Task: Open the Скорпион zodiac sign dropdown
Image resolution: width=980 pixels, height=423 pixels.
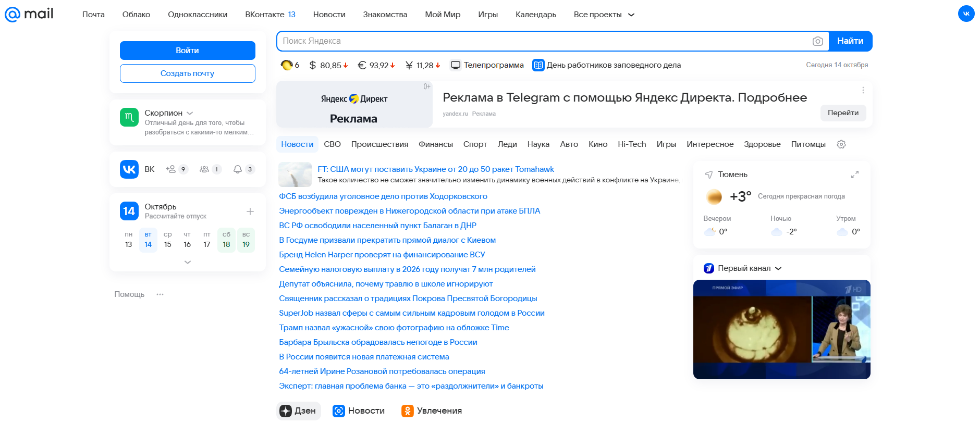Action: tap(190, 113)
